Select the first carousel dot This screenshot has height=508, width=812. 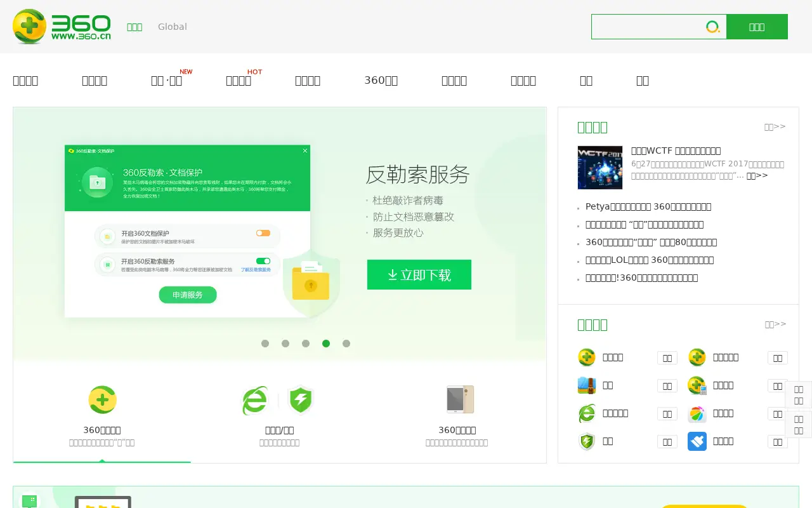pos(265,344)
